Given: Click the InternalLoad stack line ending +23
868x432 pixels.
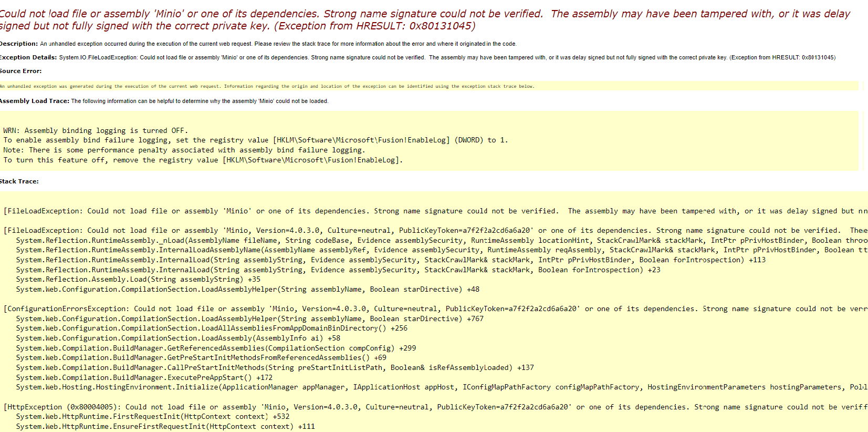Looking at the screenshot, I should pos(338,270).
